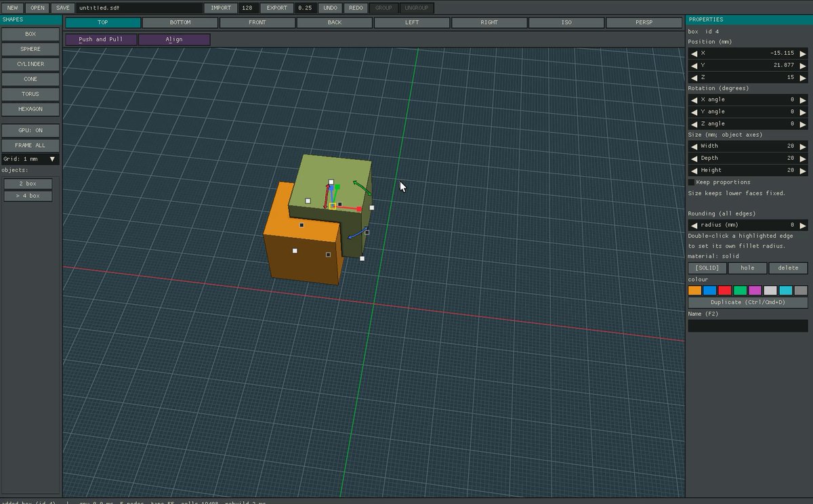Image resolution: width=813 pixels, height=504 pixels.
Task: Increase the rounding radius with its right arrow
Action: click(804, 225)
